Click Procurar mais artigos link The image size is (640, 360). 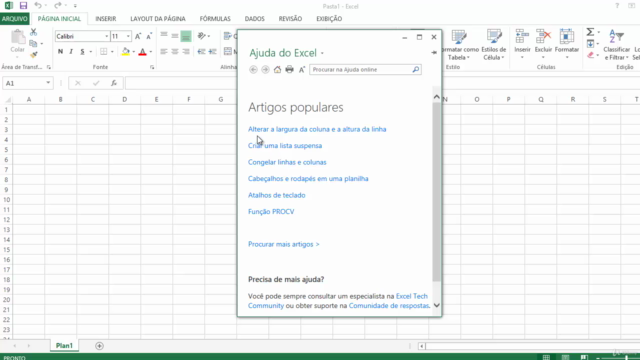pos(284,244)
